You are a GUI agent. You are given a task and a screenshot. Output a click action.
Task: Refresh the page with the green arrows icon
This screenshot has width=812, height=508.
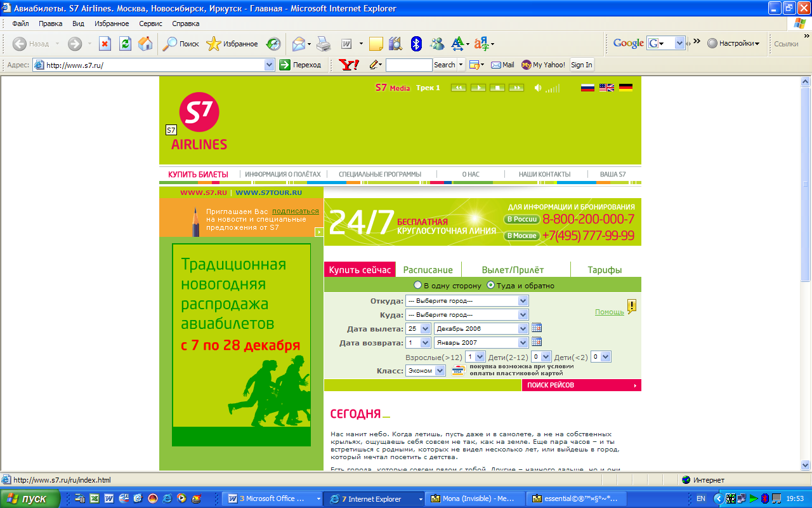pos(126,44)
